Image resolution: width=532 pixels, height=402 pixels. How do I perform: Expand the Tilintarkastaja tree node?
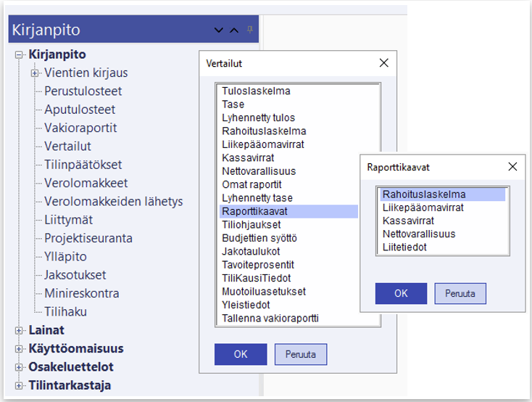point(20,385)
